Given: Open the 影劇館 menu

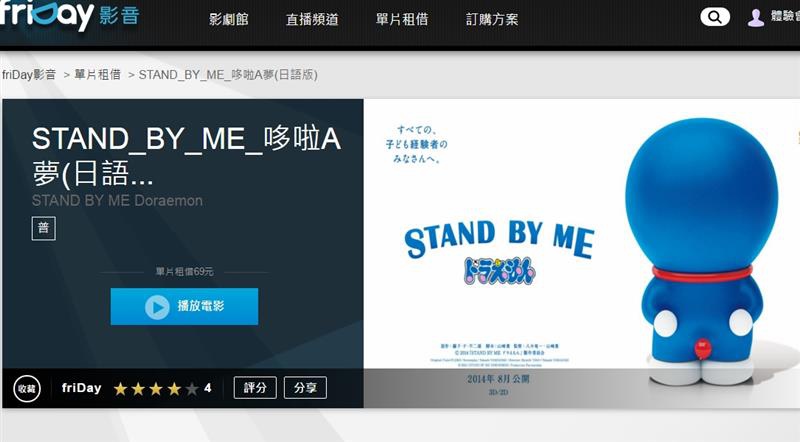Looking at the screenshot, I should tap(229, 19).
